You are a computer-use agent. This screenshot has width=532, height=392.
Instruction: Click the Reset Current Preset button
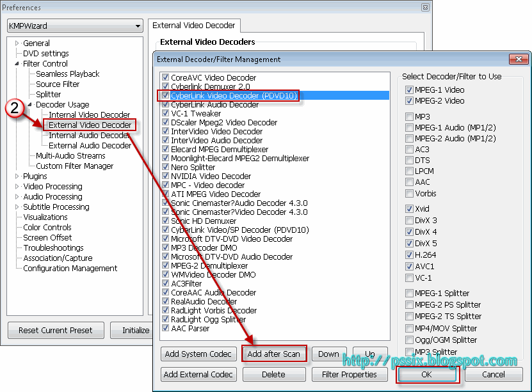click(56, 330)
